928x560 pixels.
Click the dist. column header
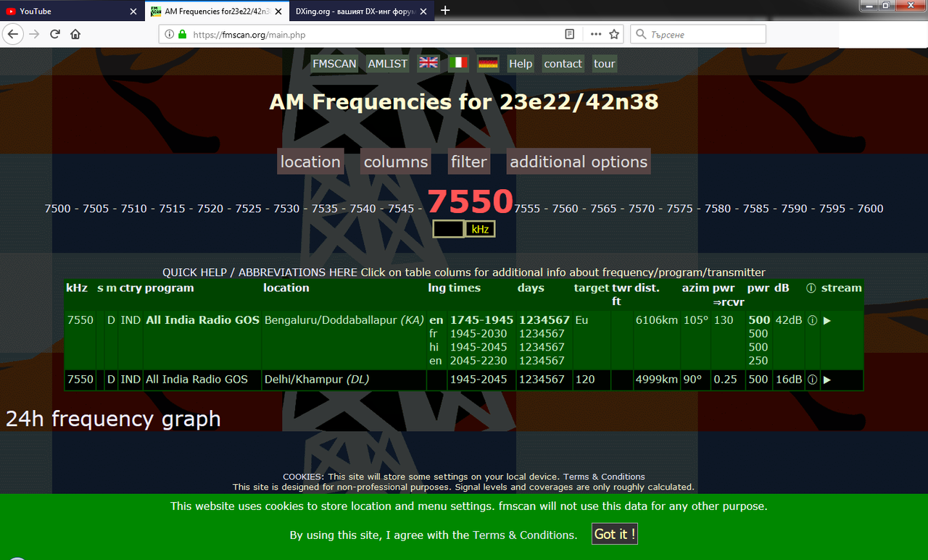647,288
